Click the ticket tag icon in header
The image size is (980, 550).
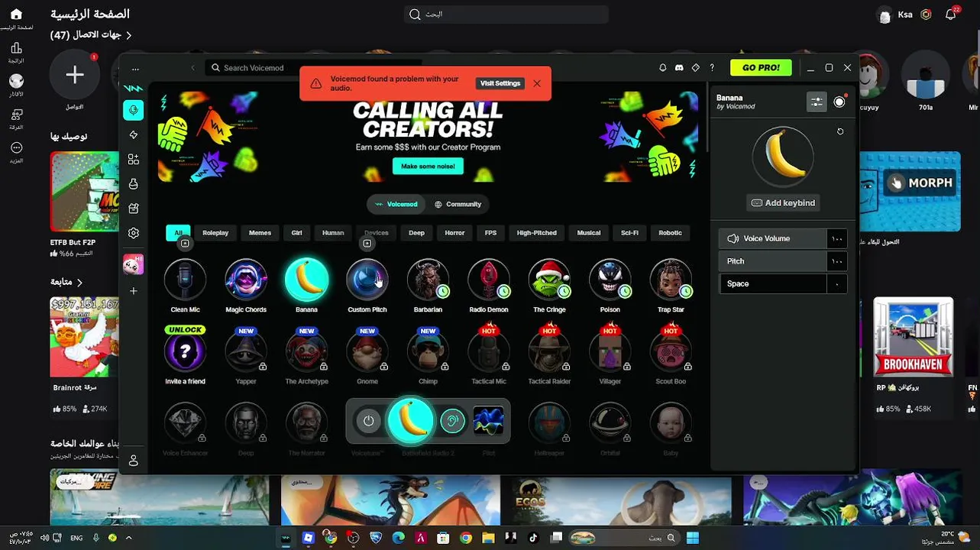pos(696,68)
